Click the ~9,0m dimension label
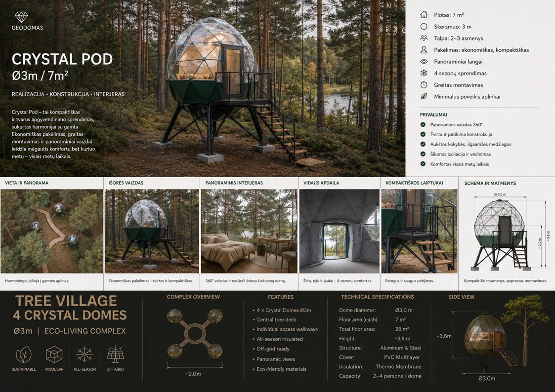 pyautogui.click(x=193, y=374)
